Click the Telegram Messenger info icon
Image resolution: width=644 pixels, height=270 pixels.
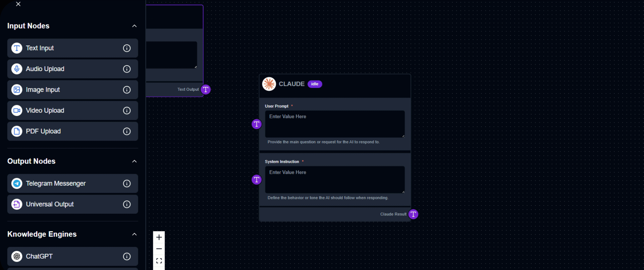pyautogui.click(x=127, y=184)
